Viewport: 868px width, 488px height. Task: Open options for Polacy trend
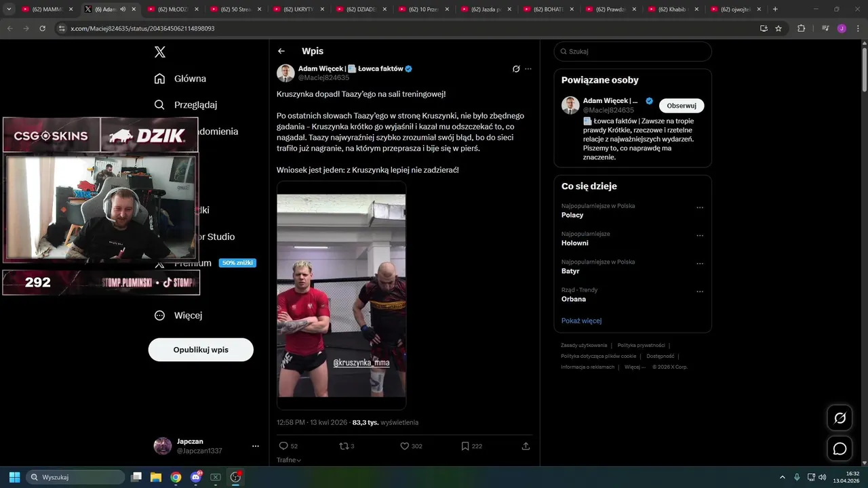700,208
